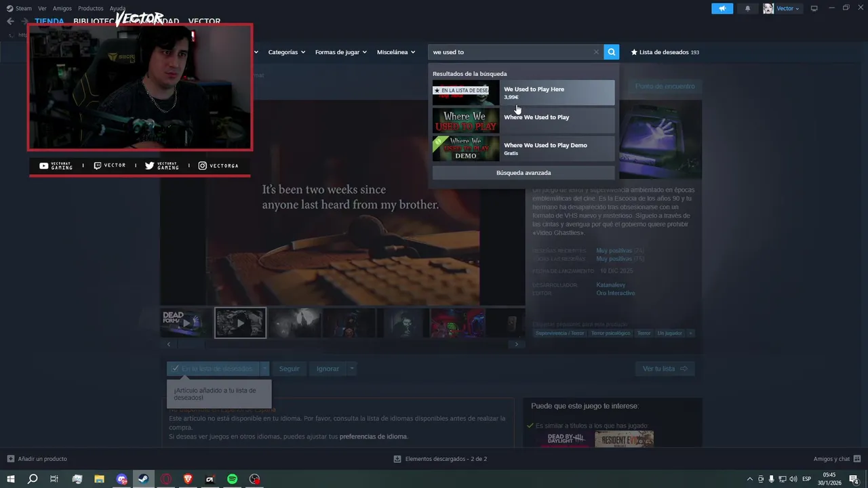
Task: Click the Dead by Daylight game thumbnail
Action: (566, 439)
